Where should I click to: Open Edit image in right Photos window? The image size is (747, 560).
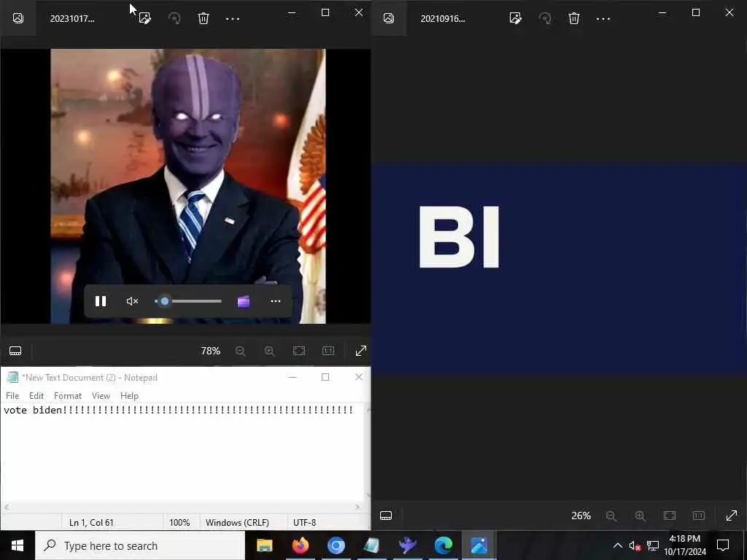pos(516,18)
